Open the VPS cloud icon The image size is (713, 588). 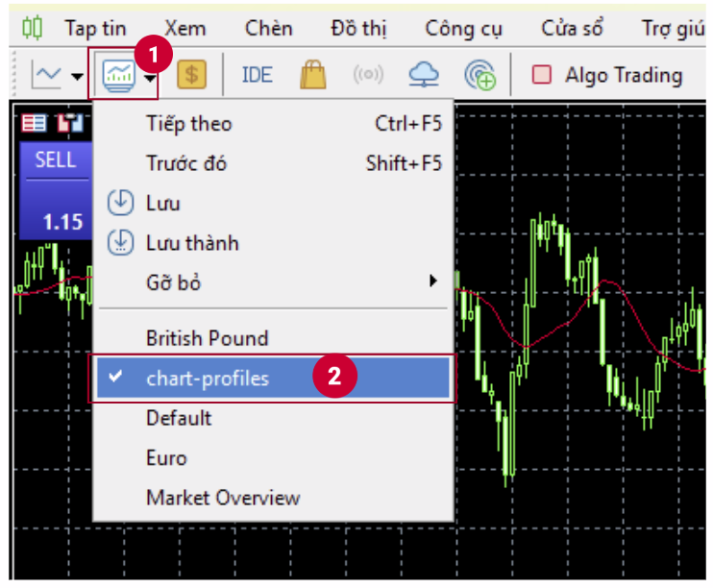(423, 74)
